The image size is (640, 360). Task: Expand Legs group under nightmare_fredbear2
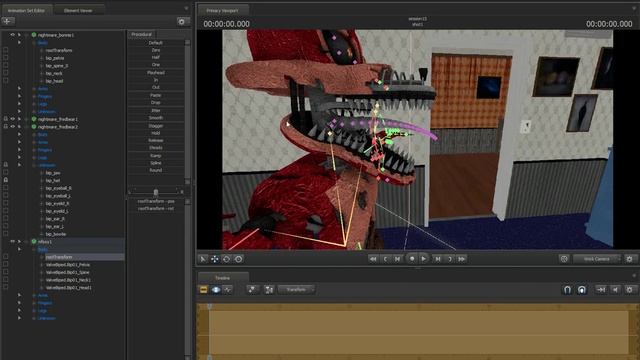pyautogui.click(x=19, y=158)
